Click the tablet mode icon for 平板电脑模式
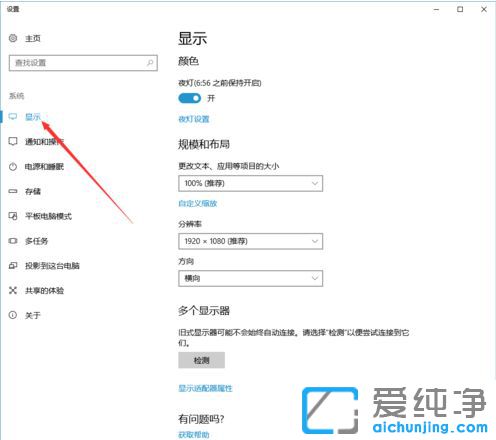This screenshot has height=440, width=496. (13, 216)
